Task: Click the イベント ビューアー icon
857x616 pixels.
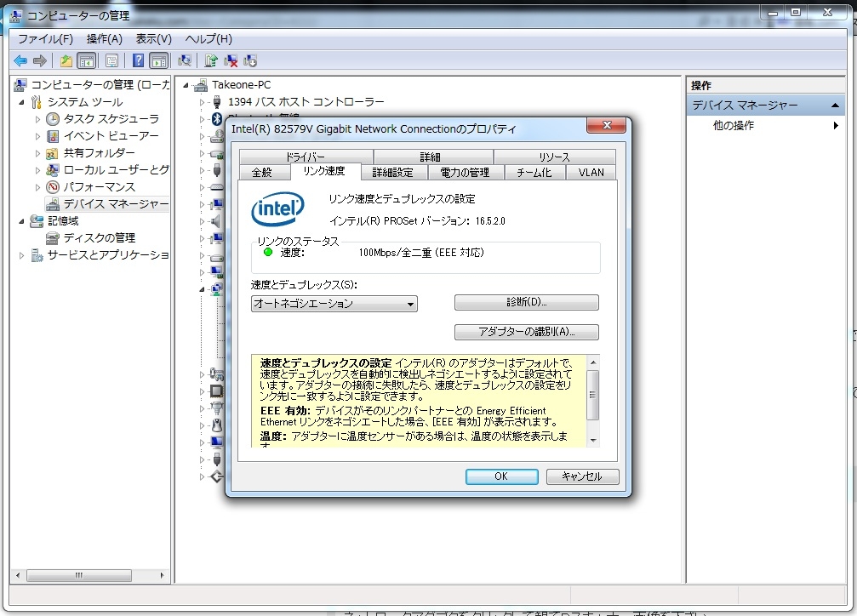Action: coord(53,136)
